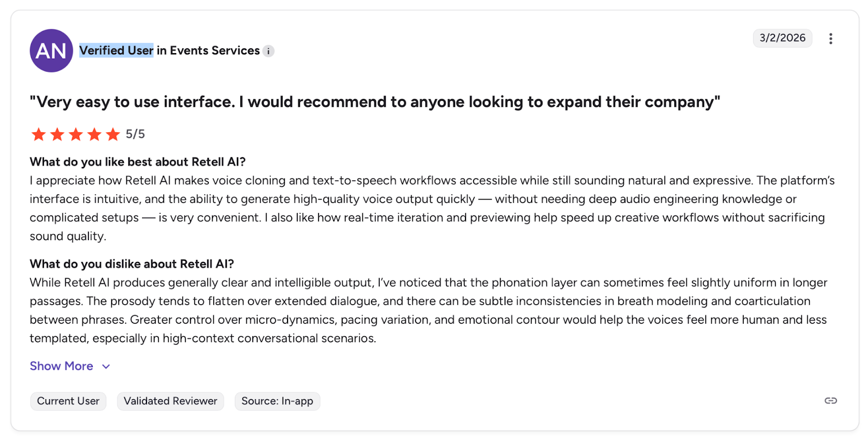
Task: Click the info icon beside Events Services
Action: (269, 51)
